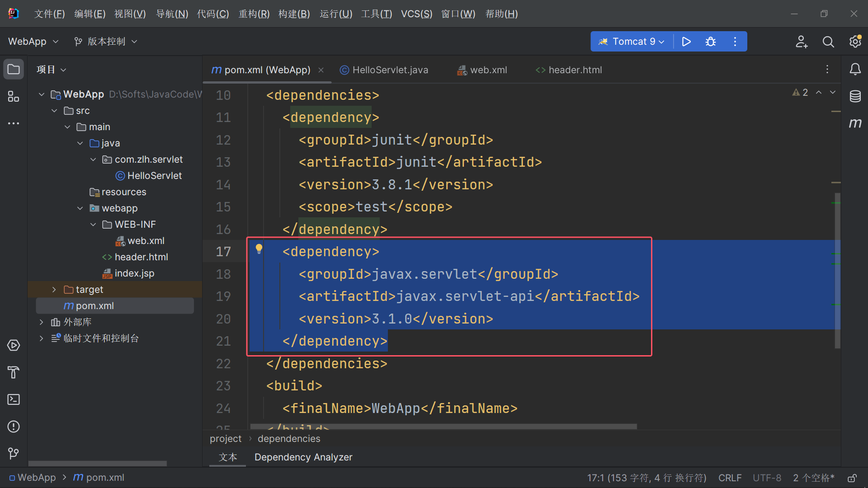Open the Maven tool window
868x488 pixels.
pyautogui.click(x=855, y=123)
